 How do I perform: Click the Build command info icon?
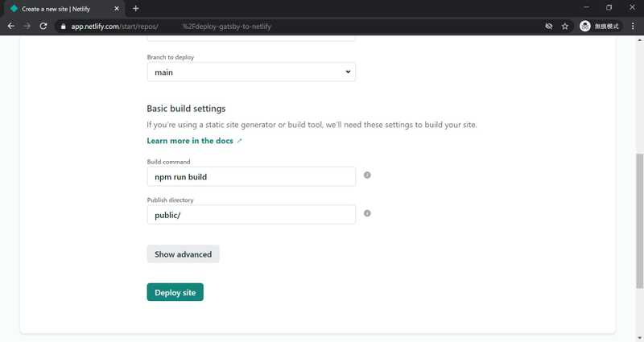coord(367,175)
